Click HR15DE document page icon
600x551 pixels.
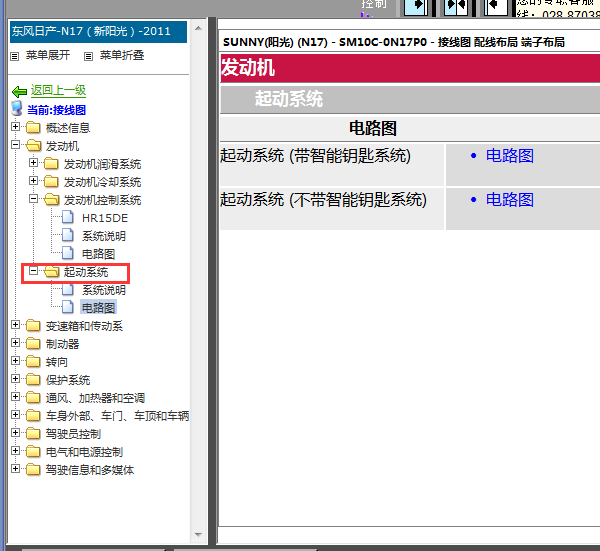tap(68, 217)
